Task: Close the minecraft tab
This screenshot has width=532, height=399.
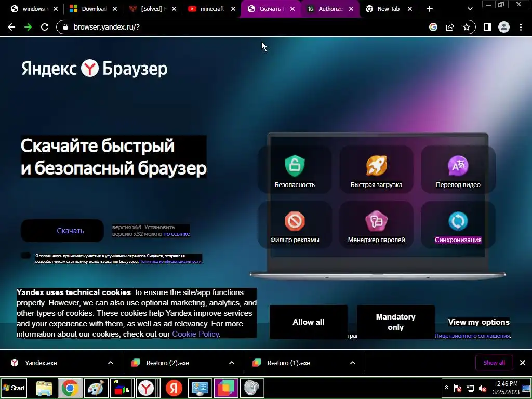Action: click(x=233, y=9)
